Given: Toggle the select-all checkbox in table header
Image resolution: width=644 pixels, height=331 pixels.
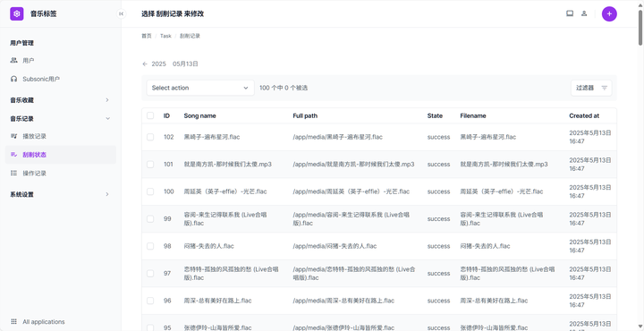Looking at the screenshot, I should coord(150,115).
